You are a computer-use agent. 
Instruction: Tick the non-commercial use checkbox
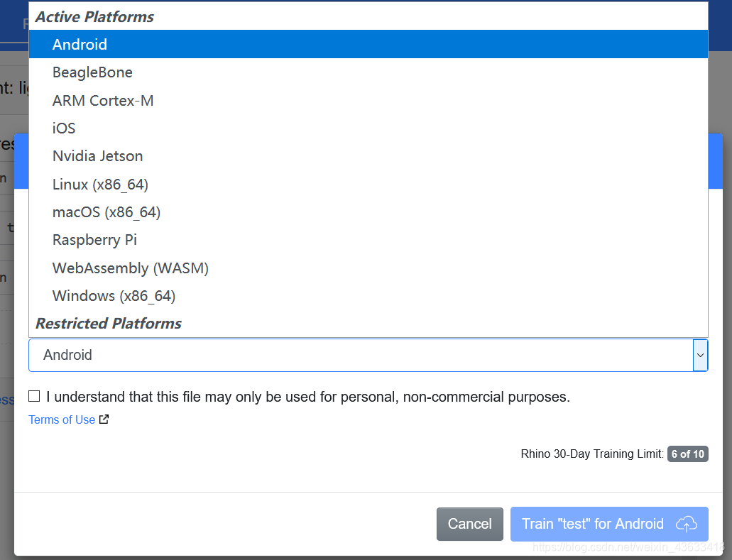(x=34, y=396)
